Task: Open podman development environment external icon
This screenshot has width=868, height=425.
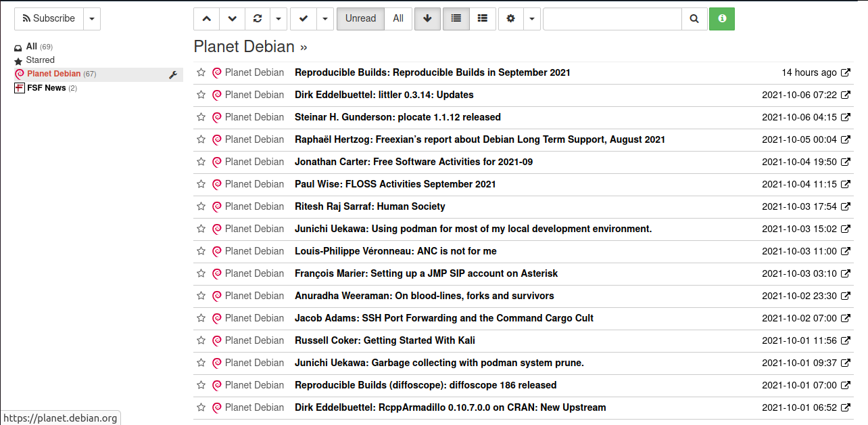Action: (x=845, y=229)
